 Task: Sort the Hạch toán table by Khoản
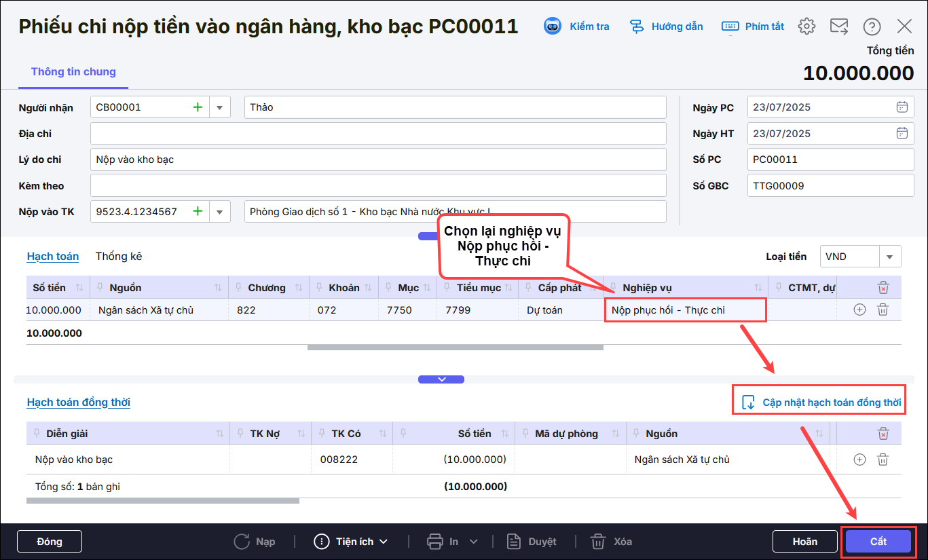click(368, 288)
